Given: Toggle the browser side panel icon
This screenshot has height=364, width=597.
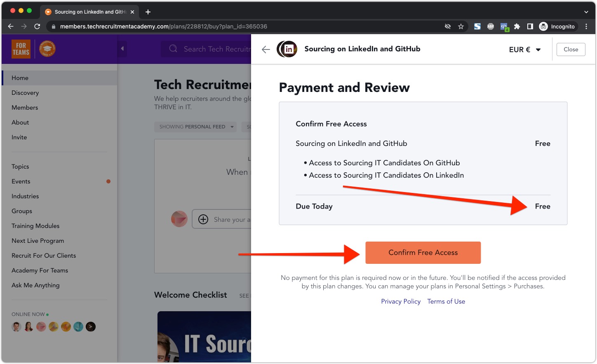Looking at the screenshot, I should (530, 26).
